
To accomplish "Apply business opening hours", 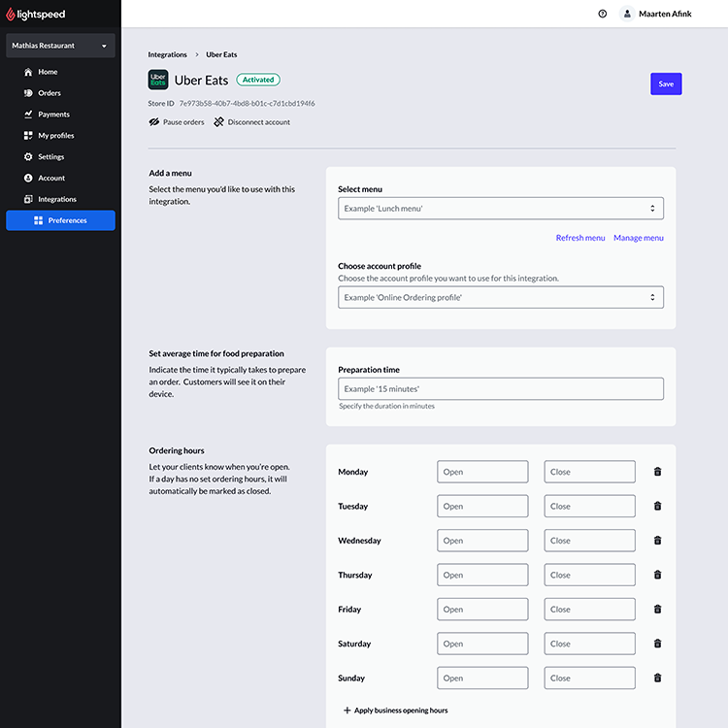I will 395,711.
